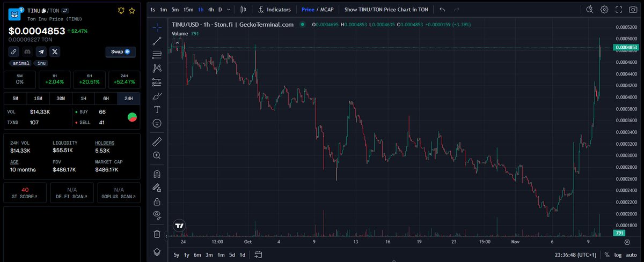Set chart interval to 15m
Screen dimensions: 644x262
click(188, 9)
